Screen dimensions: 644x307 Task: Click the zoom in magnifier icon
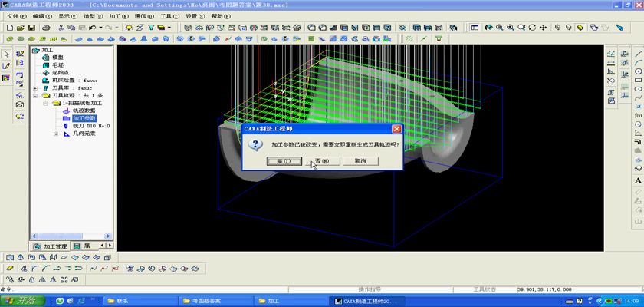click(x=510, y=28)
